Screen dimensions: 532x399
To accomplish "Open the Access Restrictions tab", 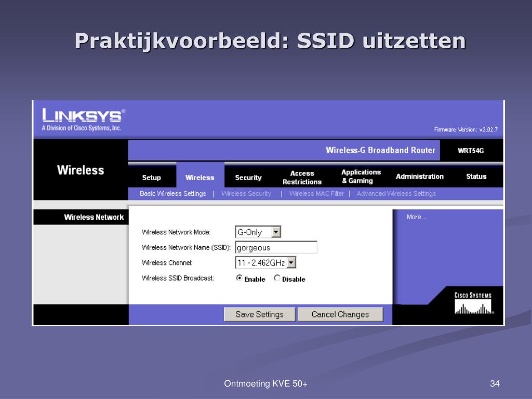I will (x=302, y=178).
